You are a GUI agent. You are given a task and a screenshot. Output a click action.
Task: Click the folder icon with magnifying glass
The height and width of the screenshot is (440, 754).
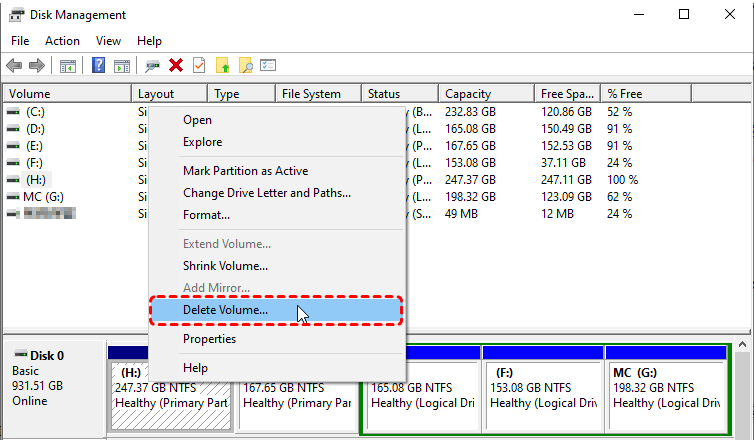(245, 66)
